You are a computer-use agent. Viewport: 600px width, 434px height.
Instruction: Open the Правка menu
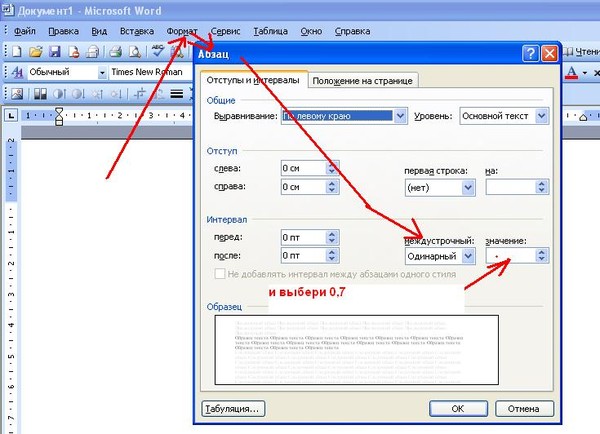tap(64, 31)
